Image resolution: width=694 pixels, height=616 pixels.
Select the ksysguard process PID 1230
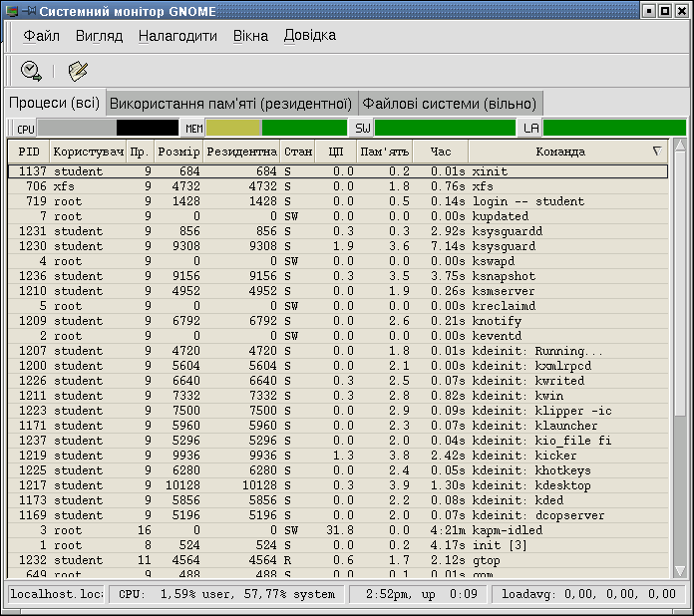[x=338, y=246]
